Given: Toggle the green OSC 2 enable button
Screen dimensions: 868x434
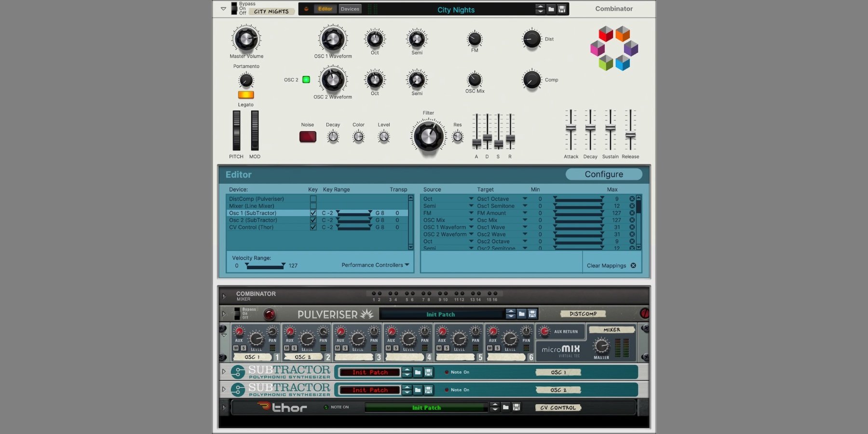Looking at the screenshot, I should click(306, 80).
